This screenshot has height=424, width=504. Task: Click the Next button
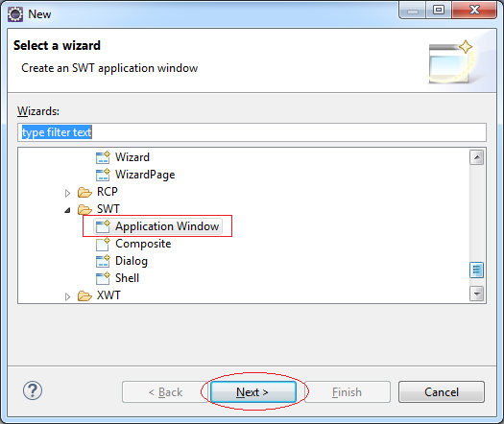[x=253, y=392]
